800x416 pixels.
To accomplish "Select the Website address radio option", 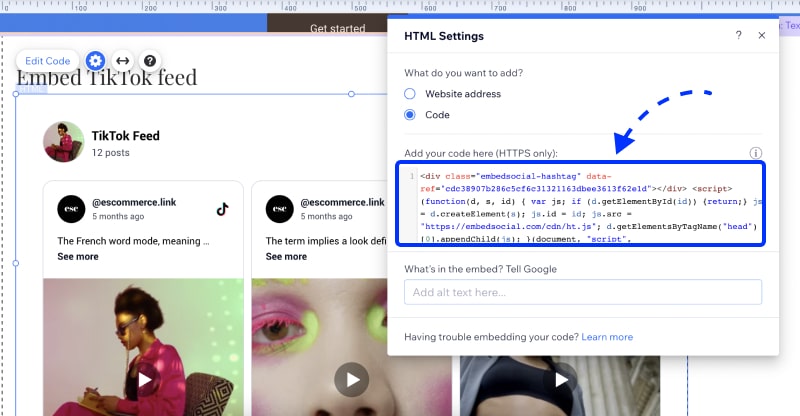I will 410,94.
